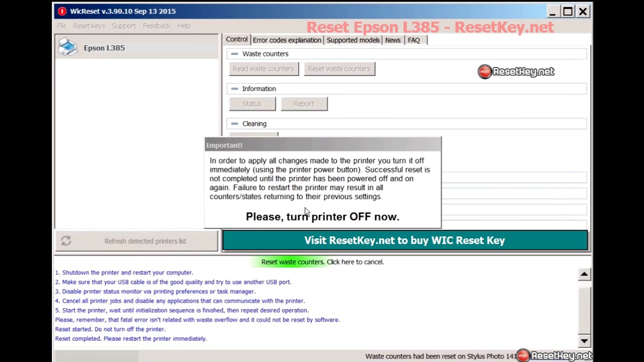Screen dimensions: 644x362
Task: Click 'Reset completed. Please restart the printer immediately.' line
Action: click(131, 339)
